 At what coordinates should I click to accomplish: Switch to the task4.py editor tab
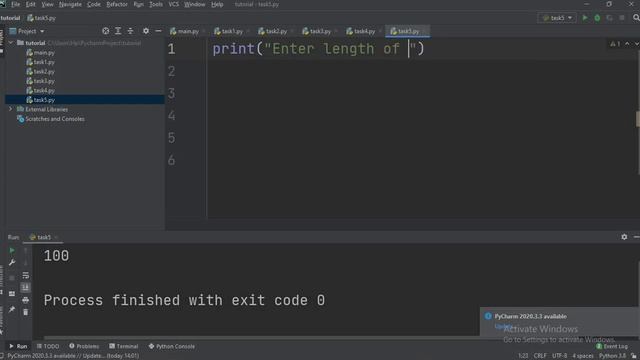(x=361, y=31)
